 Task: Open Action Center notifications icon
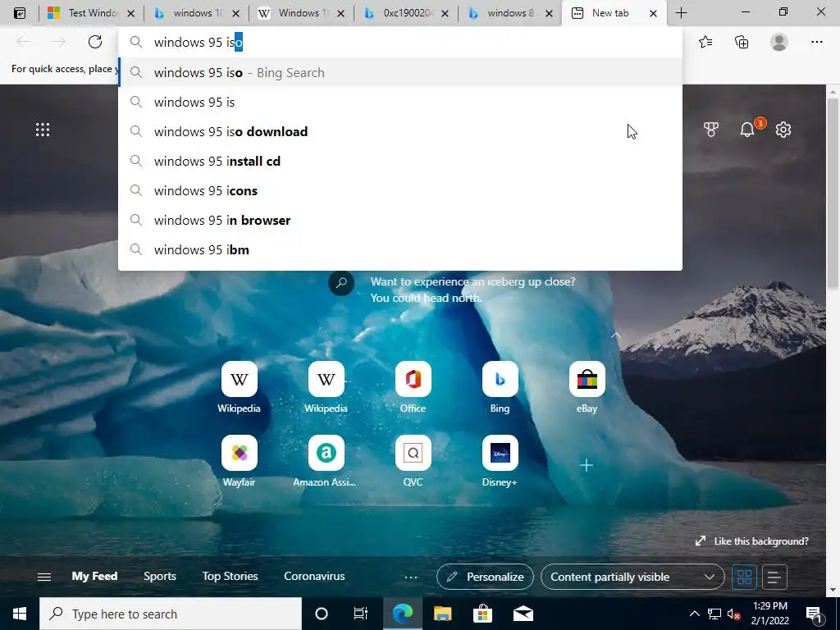click(x=815, y=614)
